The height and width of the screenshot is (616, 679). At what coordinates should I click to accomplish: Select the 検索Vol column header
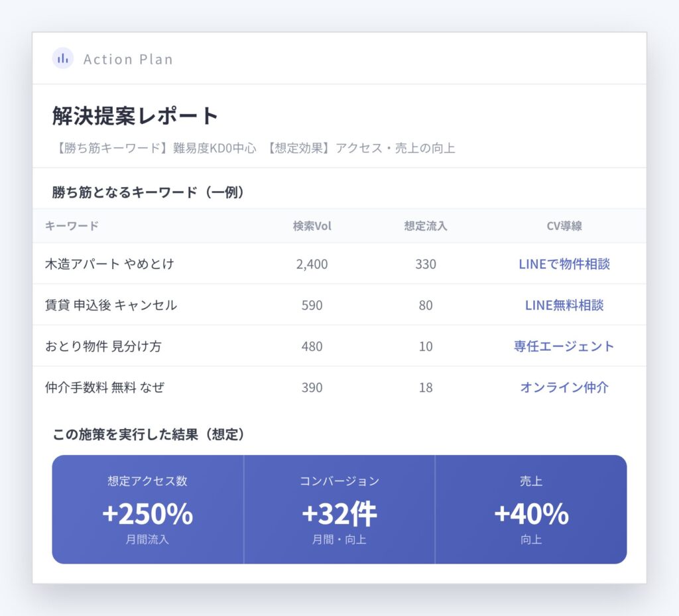[312, 226]
